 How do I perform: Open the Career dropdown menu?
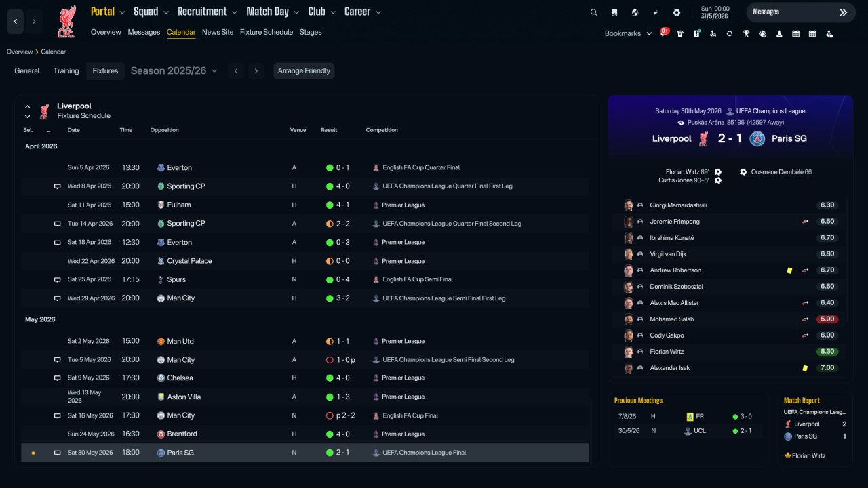point(363,12)
